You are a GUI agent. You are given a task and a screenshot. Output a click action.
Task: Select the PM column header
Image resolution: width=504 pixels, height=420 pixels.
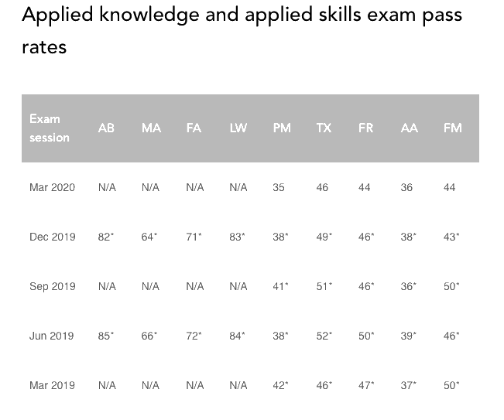pyautogui.click(x=282, y=128)
